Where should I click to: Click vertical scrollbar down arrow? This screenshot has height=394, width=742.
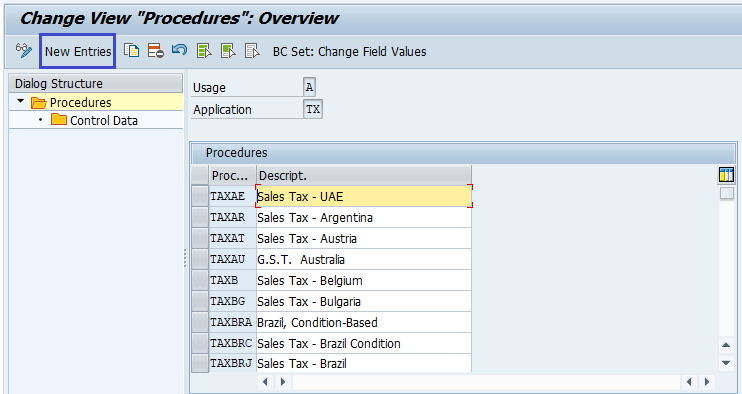click(726, 363)
